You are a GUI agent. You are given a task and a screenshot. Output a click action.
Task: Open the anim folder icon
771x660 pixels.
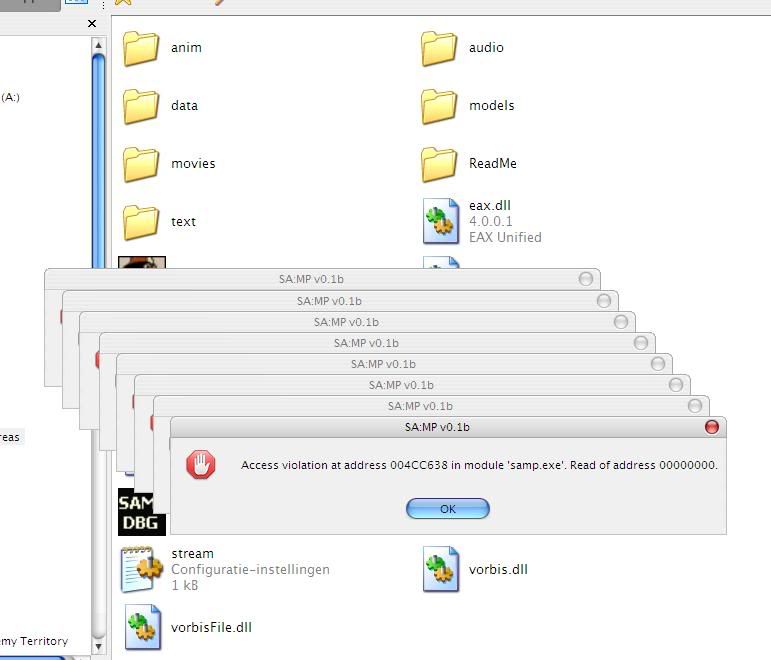tap(141, 48)
